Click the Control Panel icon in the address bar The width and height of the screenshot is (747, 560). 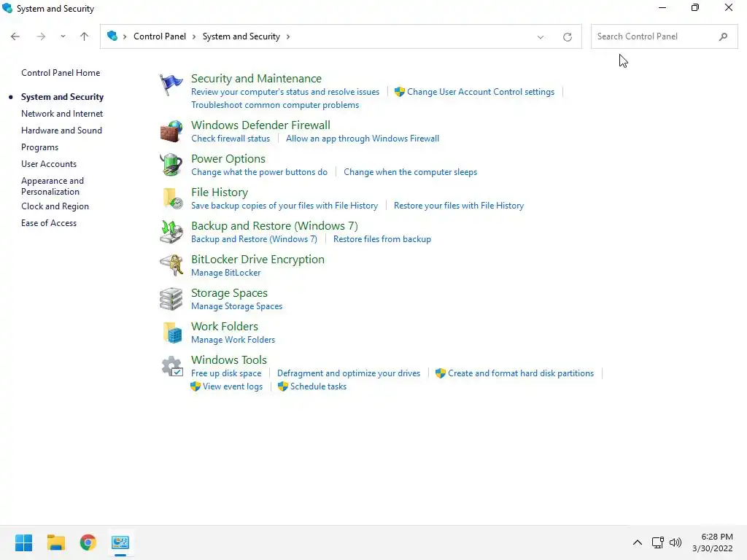(112, 36)
